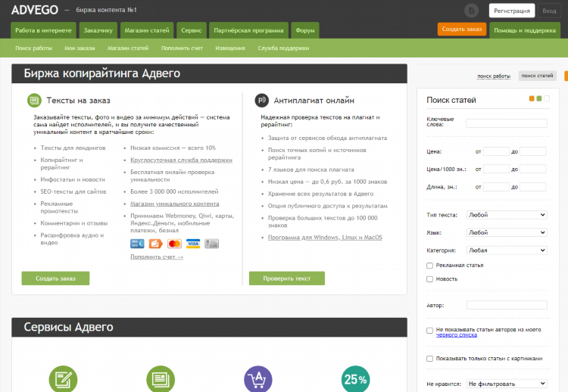Open the 'черного списка' link
This screenshot has height=392, width=568.
point(457,335)
